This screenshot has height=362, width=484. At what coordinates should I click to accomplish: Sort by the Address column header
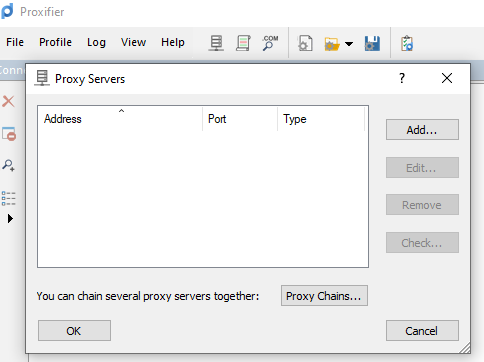pyautogui.click(x=120, y=119)
